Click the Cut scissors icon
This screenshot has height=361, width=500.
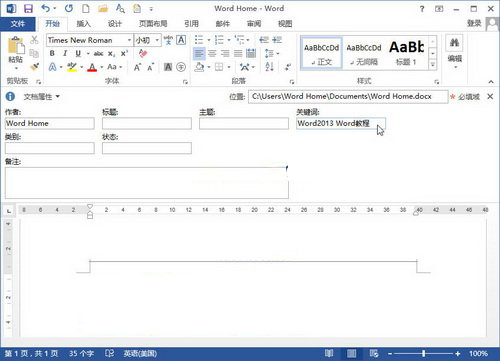[34, 40]
